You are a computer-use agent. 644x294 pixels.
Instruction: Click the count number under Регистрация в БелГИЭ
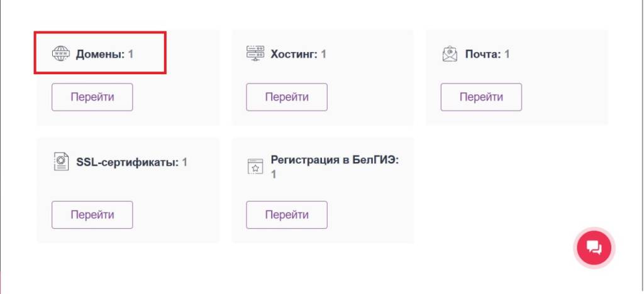point(274,174)
